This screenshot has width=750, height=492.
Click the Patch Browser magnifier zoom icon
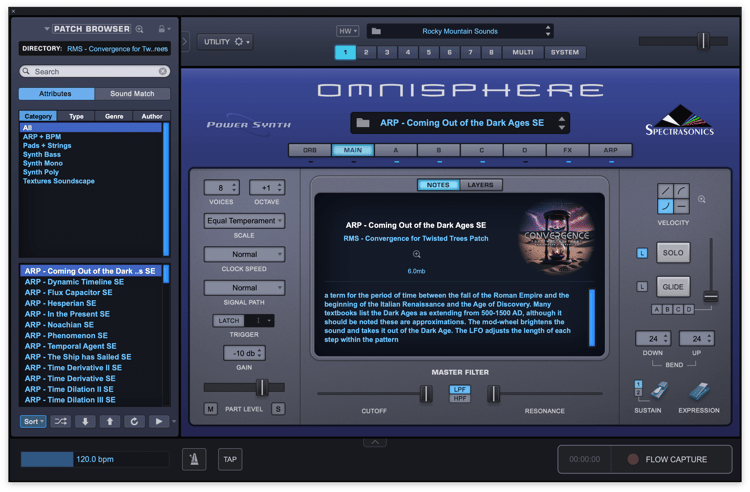[x=139, y=29]
